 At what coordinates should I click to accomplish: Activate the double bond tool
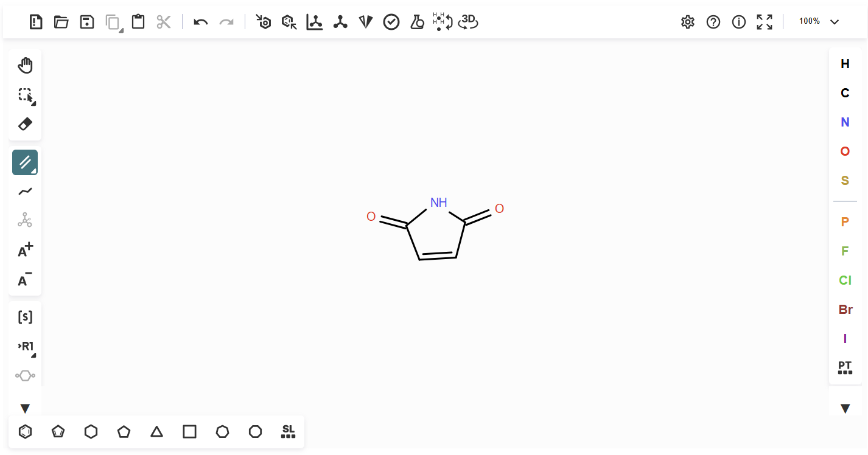pyautogui.click(x=25, y=162)
